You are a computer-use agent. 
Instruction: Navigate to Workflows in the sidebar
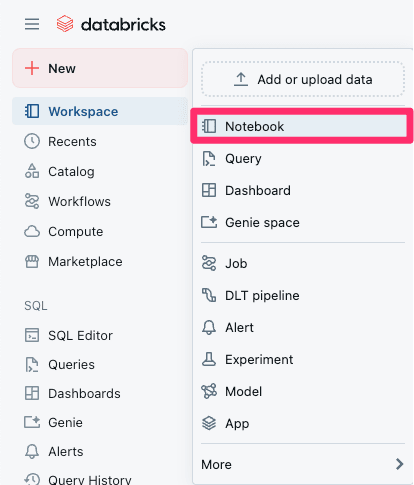(x=100, y=201)
